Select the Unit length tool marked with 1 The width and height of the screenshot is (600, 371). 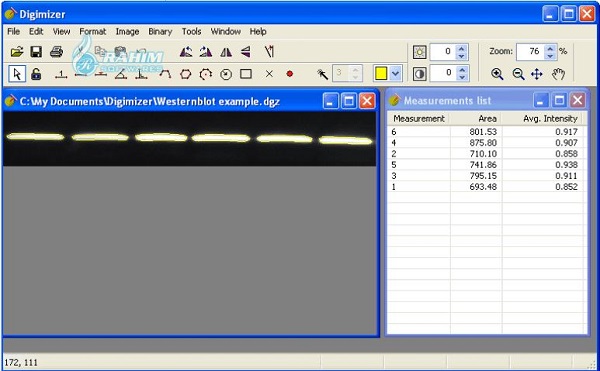(61, 74)
